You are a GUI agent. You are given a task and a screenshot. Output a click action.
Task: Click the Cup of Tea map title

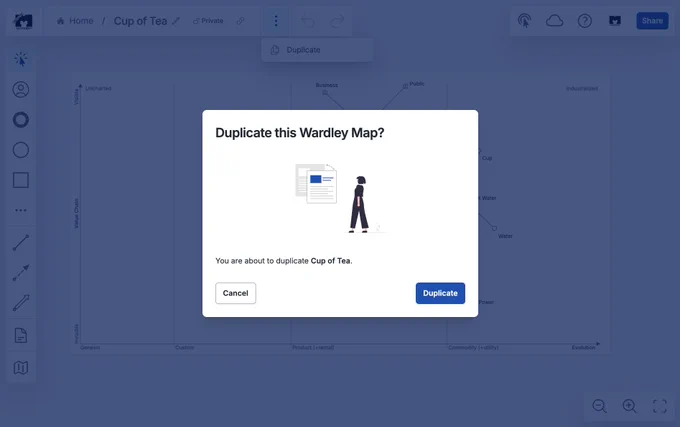pos(140,21)
